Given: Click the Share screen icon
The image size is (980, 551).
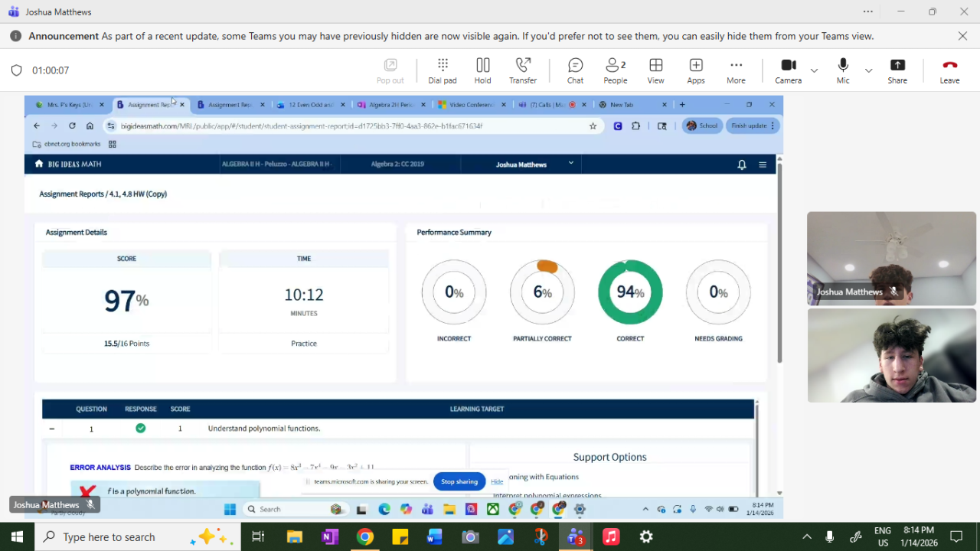Looking at the screenshot, I should (897, 70).
